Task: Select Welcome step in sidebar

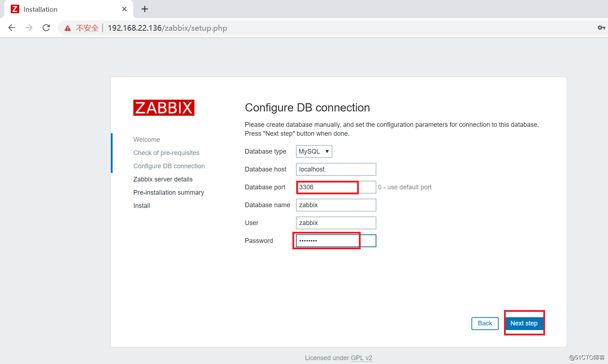Action: [147, 140]
